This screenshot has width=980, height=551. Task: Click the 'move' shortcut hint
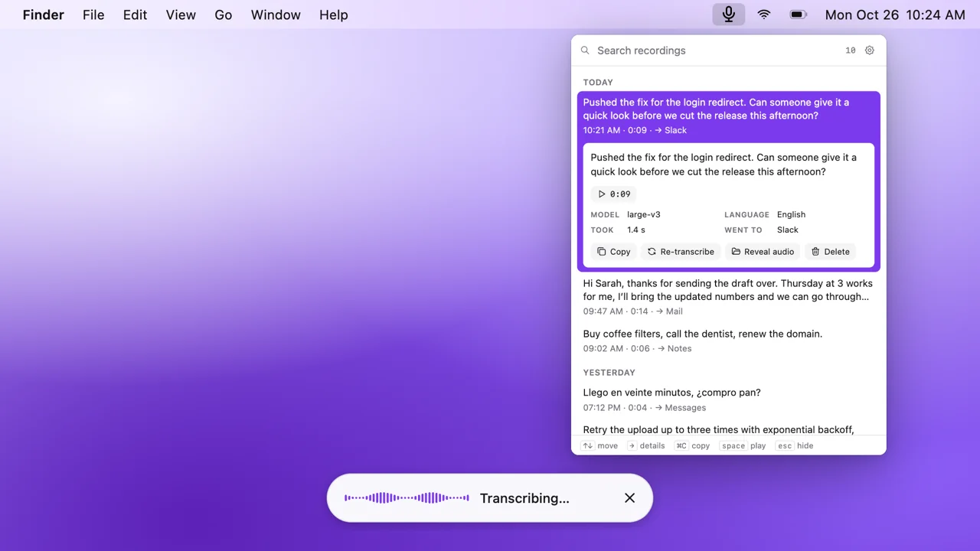[599, 446]
